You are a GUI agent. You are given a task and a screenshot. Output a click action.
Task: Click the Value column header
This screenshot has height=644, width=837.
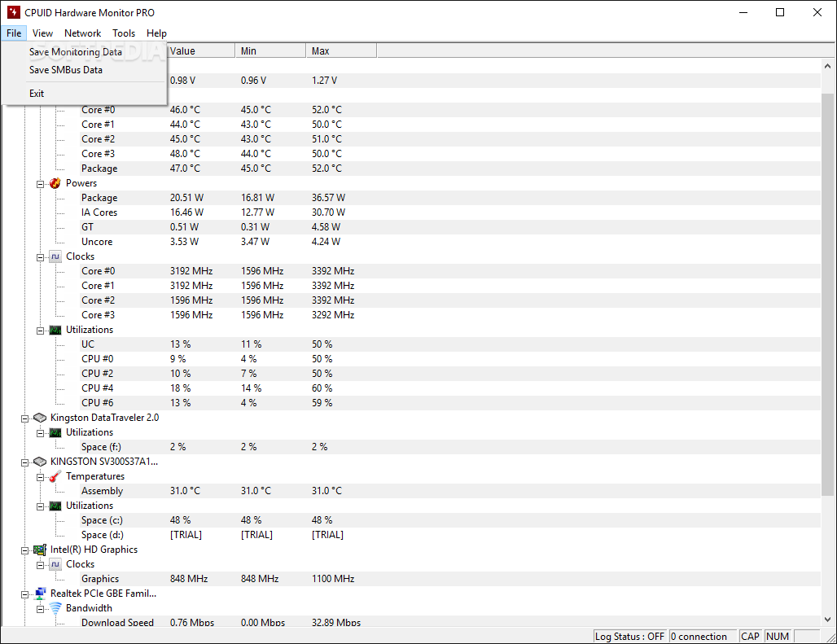[201, 51]
